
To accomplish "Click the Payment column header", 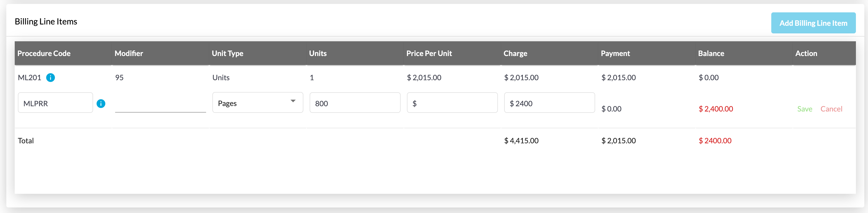I will 615,53.
